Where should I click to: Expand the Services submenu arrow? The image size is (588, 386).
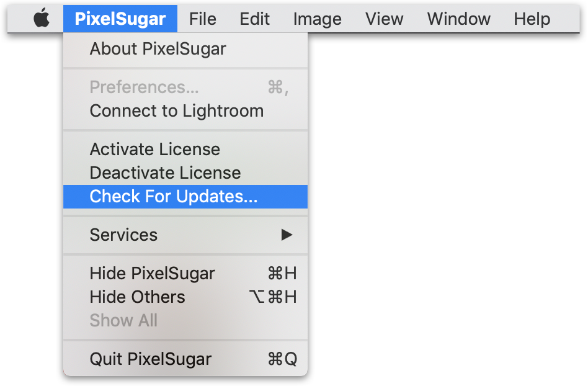[x=286, y=235]
